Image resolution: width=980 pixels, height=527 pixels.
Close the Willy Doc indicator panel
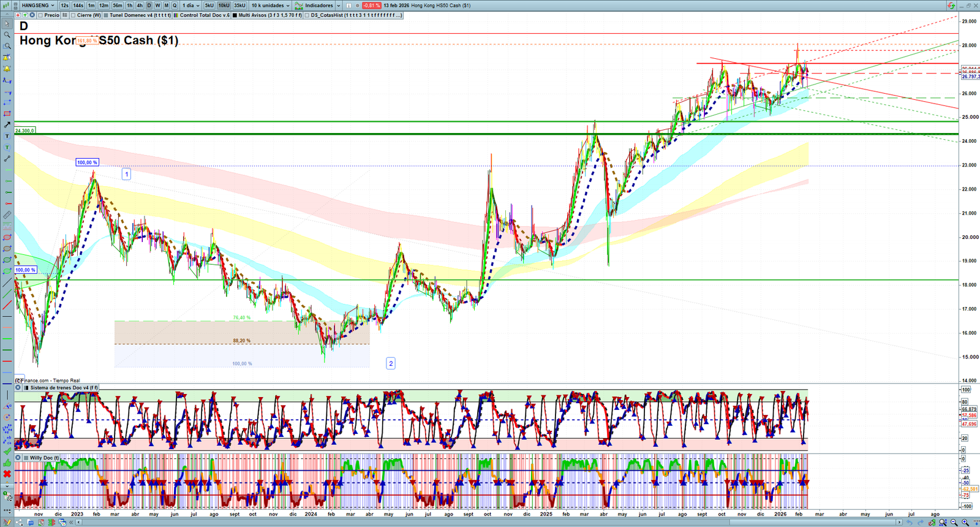[x=18, y=458]
